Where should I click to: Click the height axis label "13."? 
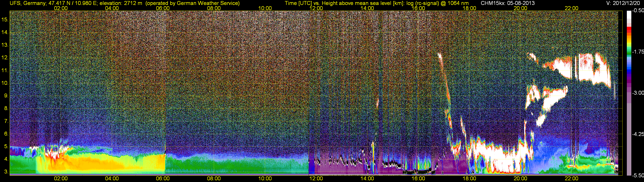pos(5,45)
